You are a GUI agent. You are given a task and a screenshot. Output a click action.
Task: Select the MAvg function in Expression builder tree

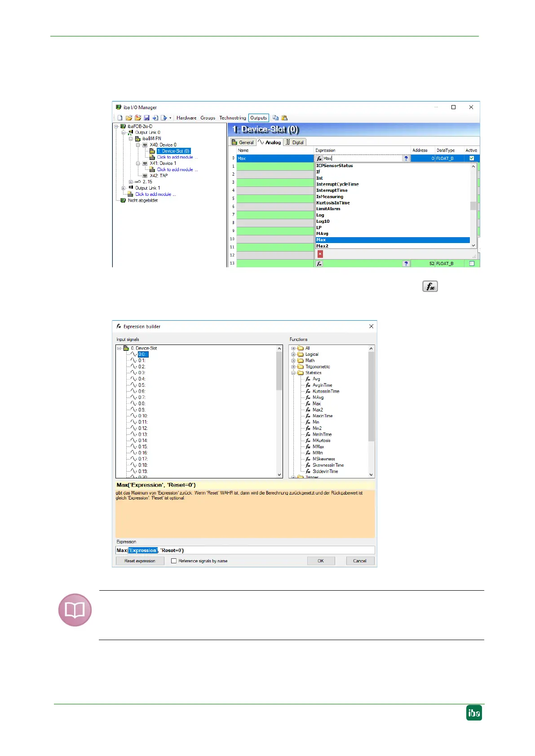coord(318,398)
